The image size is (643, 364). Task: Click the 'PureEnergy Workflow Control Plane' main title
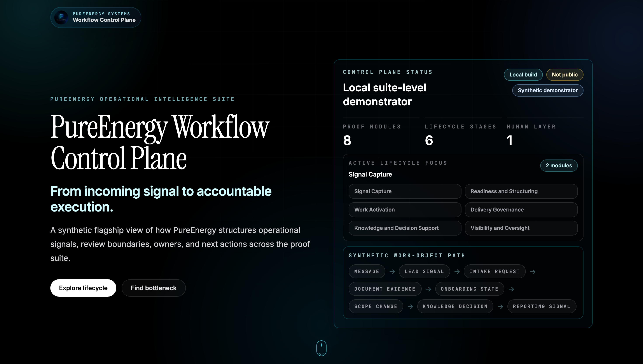(160, 142)
